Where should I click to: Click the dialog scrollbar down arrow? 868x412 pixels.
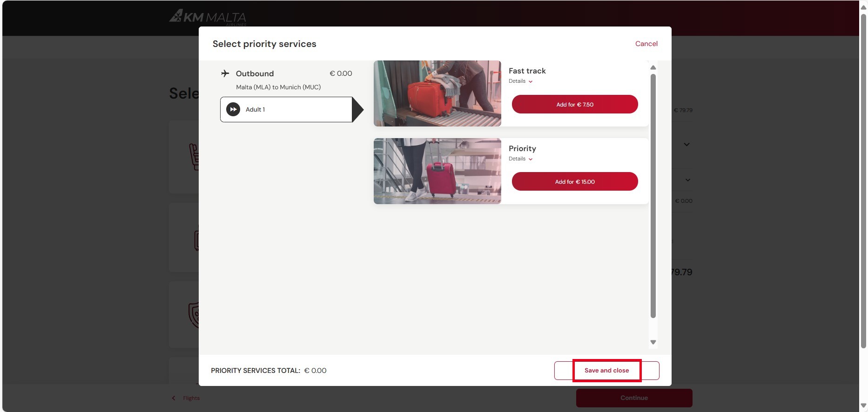(653, 342)
